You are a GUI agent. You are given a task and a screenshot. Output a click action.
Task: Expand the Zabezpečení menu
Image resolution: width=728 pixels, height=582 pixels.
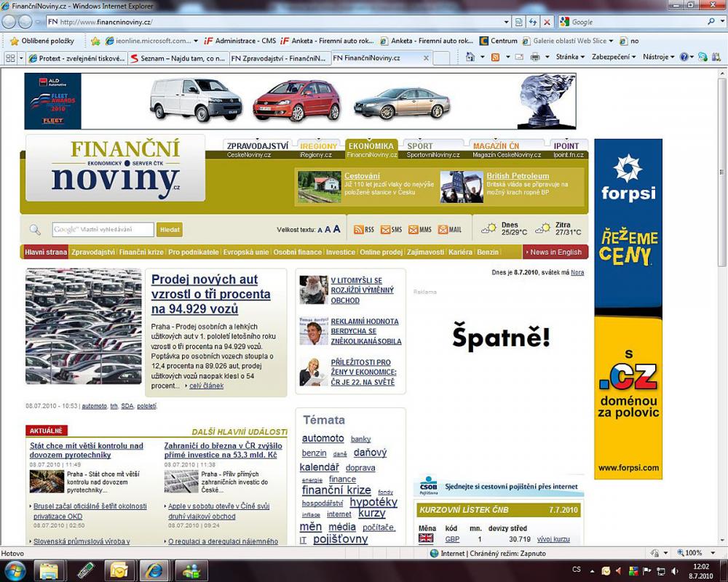pos(613,57)
